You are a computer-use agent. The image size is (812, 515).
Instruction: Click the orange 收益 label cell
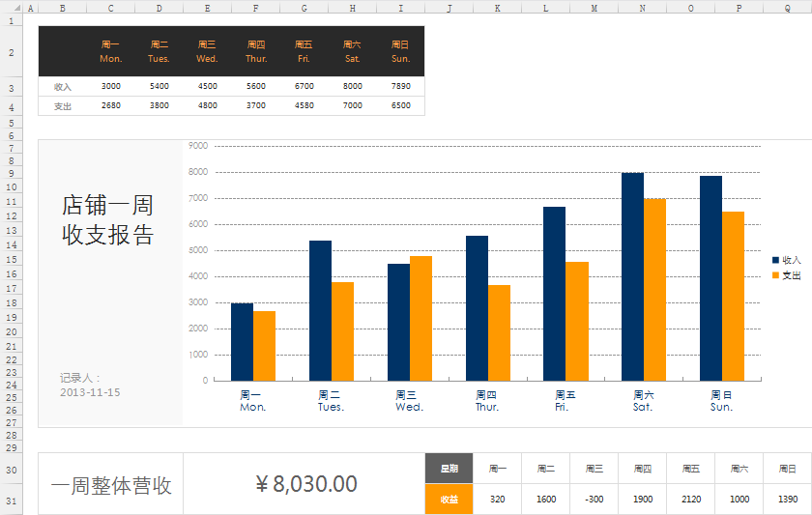point(449,500)
